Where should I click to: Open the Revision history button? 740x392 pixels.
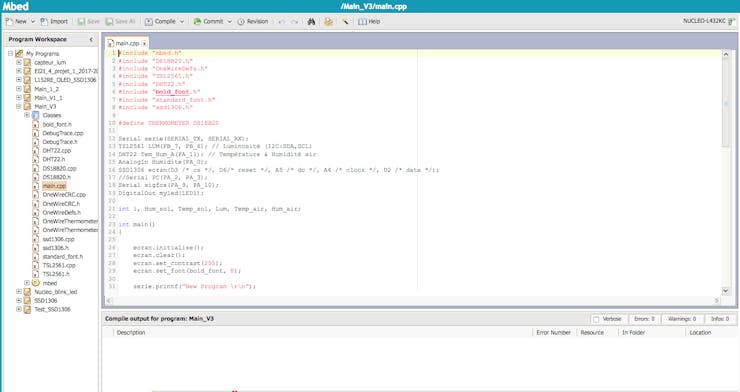point(252,22)
